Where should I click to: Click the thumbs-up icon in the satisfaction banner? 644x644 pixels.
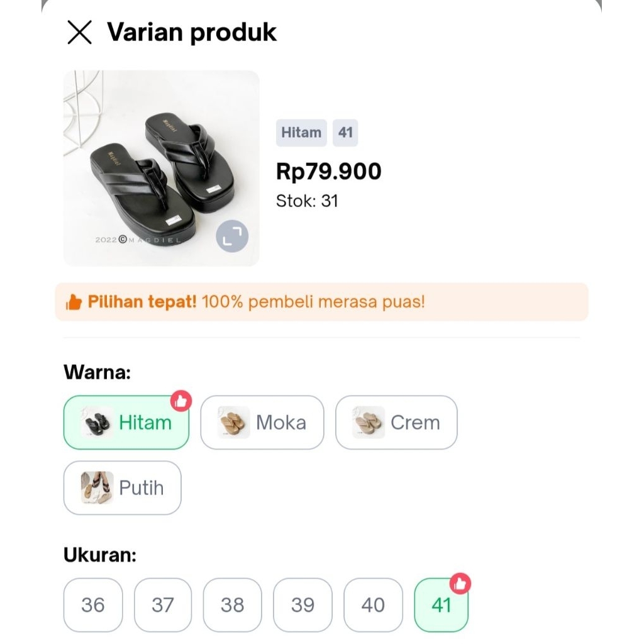click(x=72, y=302)
